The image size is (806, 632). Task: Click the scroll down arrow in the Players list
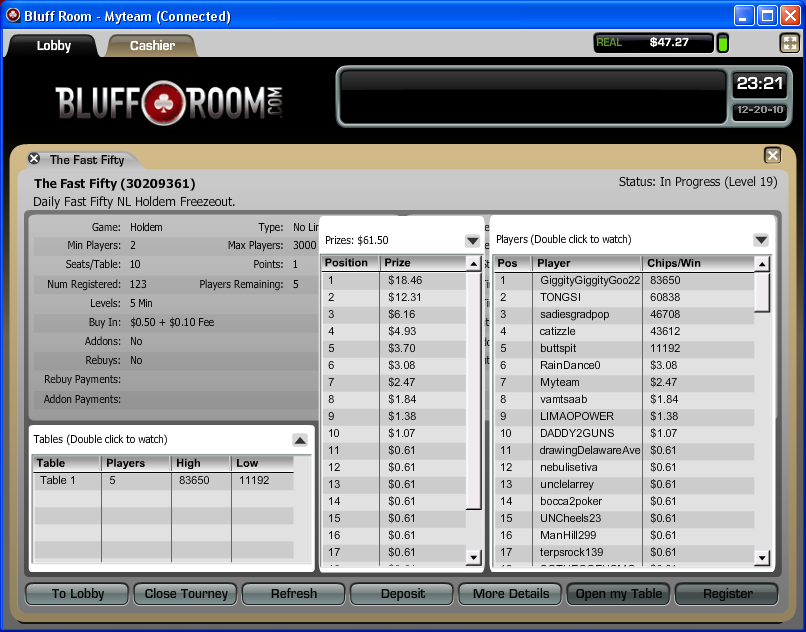coord(762,557)
